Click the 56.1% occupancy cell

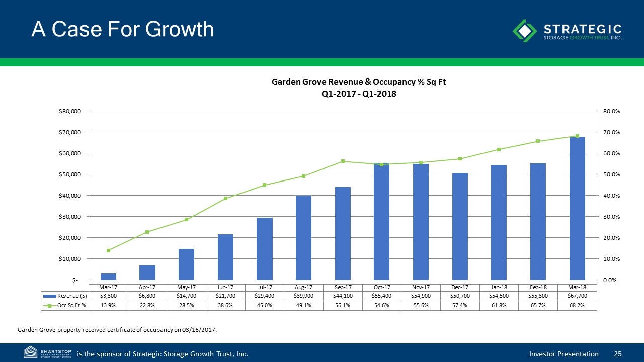[x=343, y=306]
